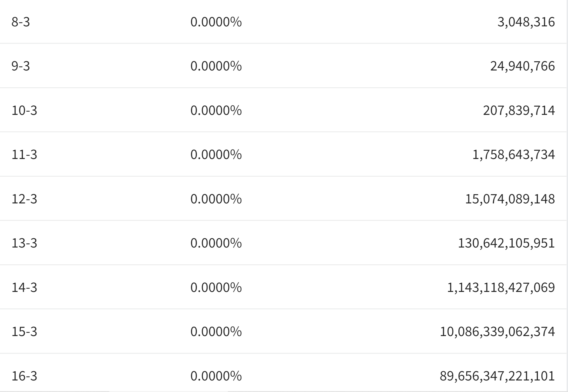Click the value 207,839,714
Image resolution: width=568 pixels, height=392 pixels.
(519, 110)
